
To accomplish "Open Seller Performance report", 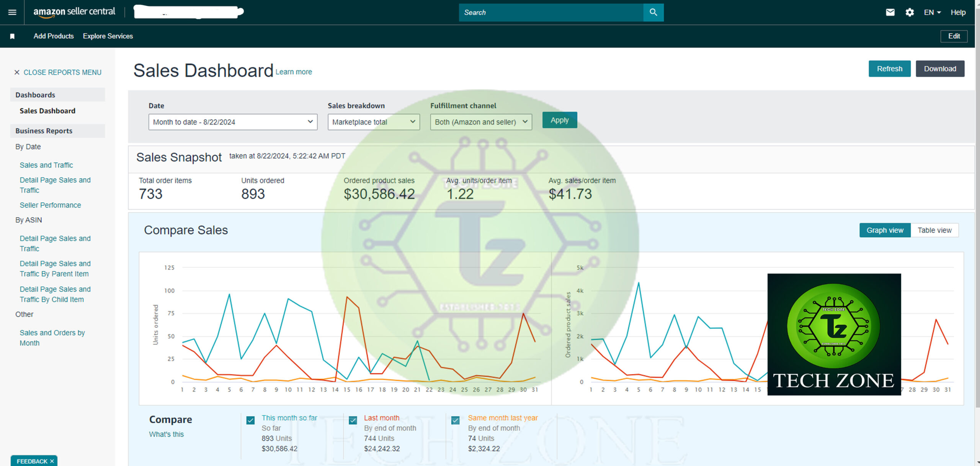I will tap(50, 205).
